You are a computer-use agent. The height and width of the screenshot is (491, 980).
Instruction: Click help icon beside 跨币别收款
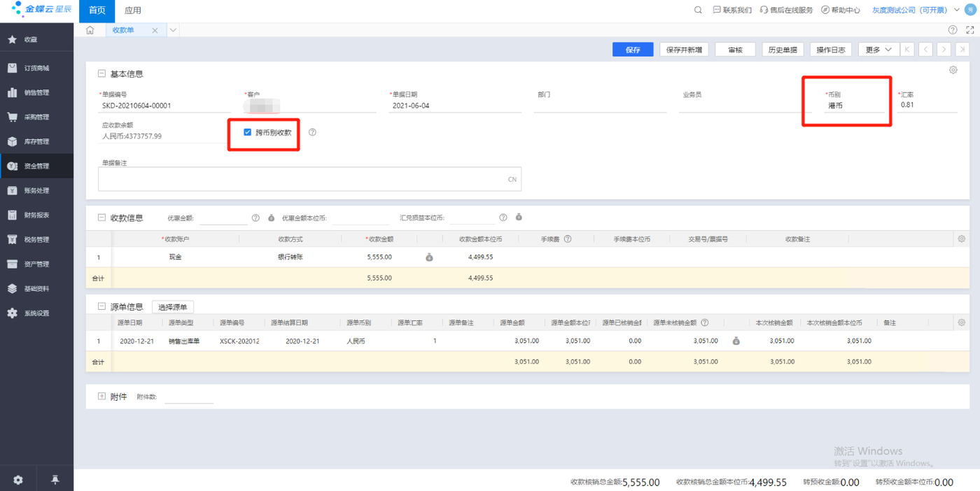tap(312, 132)
